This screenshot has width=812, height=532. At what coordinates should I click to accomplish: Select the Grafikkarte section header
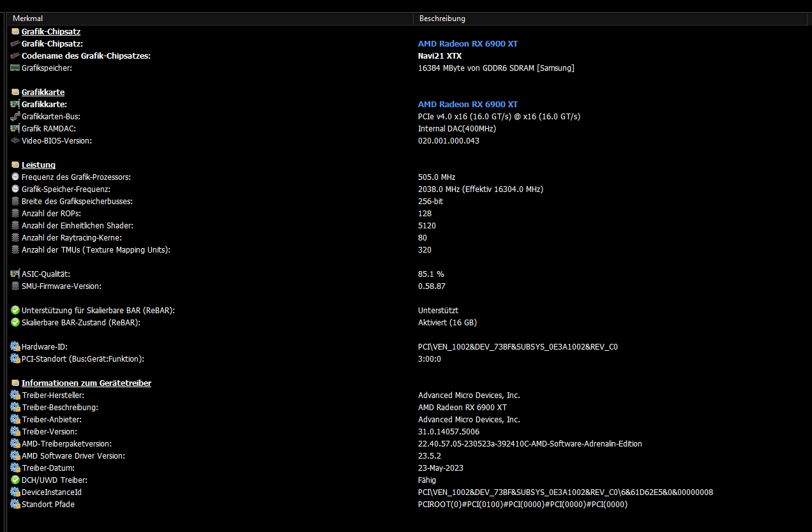(43, 92)
